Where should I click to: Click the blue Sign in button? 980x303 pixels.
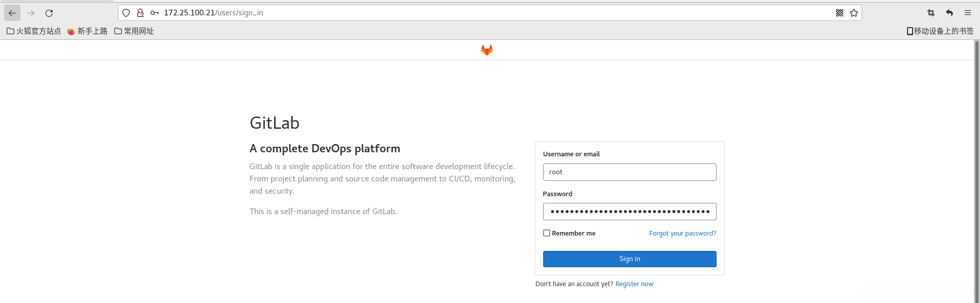click(629, 259)
